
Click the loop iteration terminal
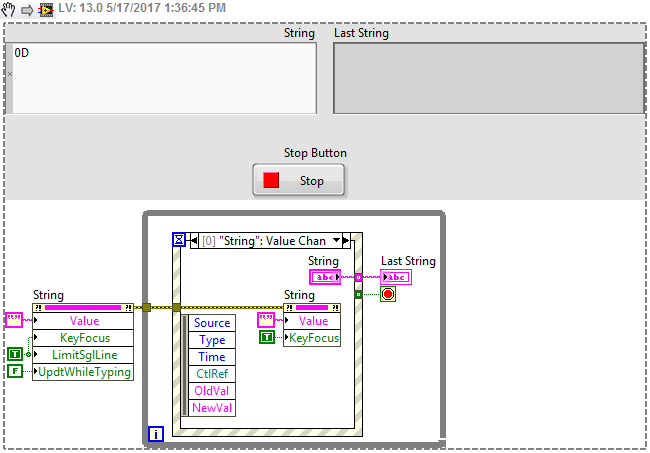[x=156, y=433]
